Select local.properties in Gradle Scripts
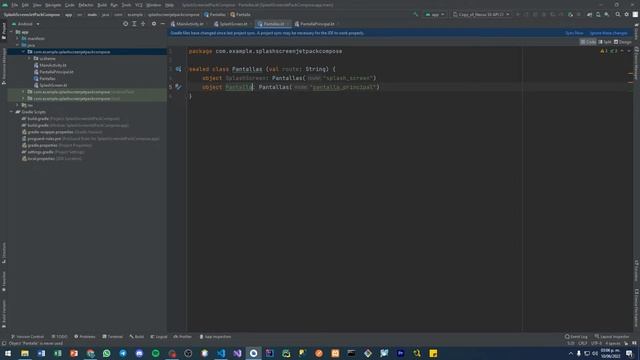Screen dimensions: 640x360 [x=51, y=158]
